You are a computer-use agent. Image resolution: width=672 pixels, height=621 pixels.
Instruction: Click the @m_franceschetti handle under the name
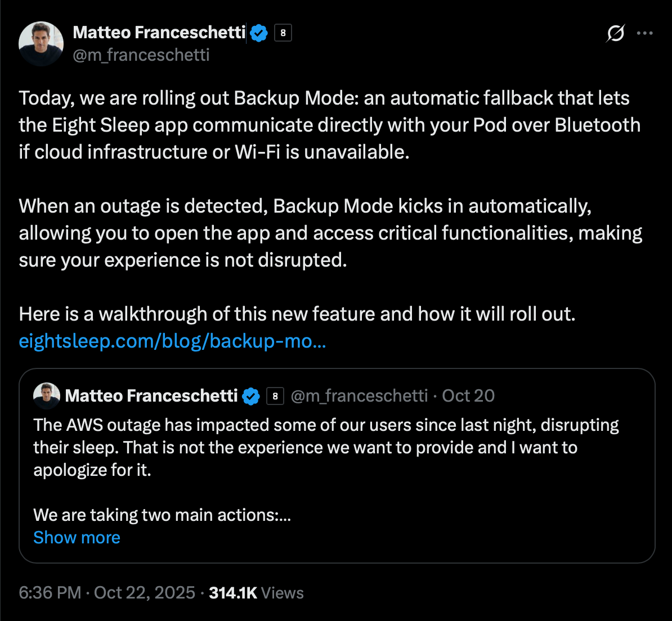pyautogui.click(x=141, y=55)
